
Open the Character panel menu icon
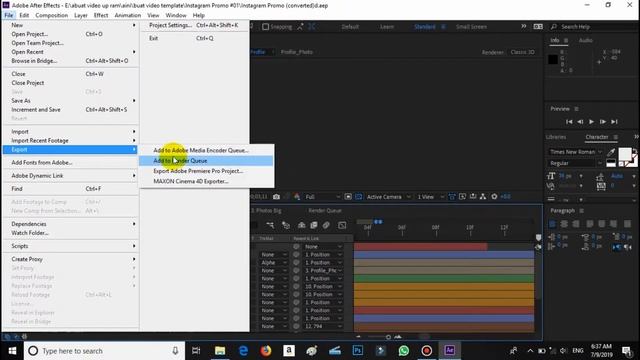pos(616,137)
